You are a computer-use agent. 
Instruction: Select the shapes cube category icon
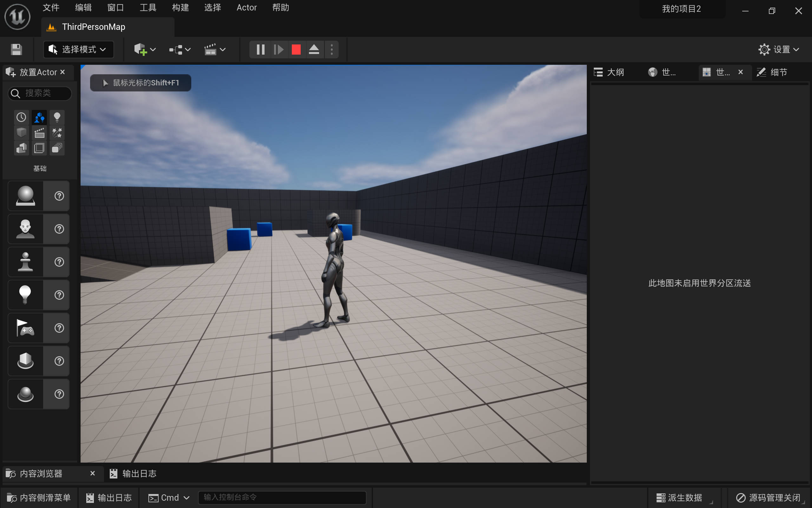coord(21,133)
